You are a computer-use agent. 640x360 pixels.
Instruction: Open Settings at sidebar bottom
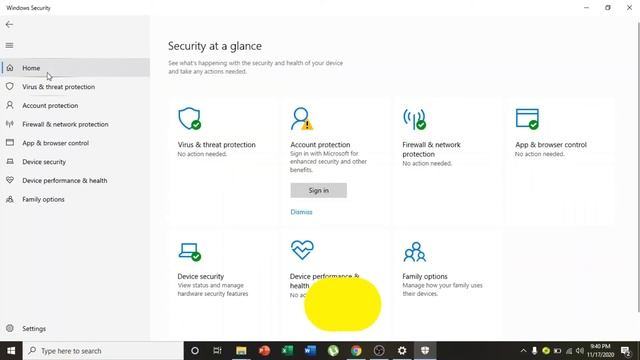coord(75,329)
